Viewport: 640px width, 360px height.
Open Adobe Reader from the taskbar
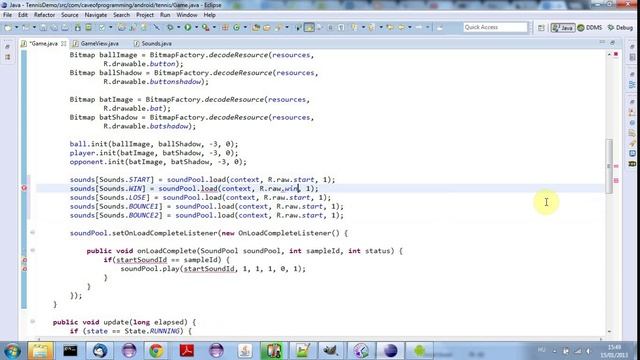(186, 351)
